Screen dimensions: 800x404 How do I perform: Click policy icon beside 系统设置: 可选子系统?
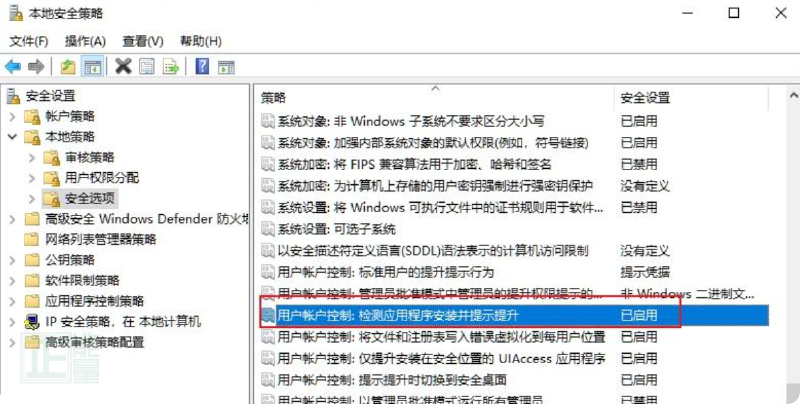point(268,229)
